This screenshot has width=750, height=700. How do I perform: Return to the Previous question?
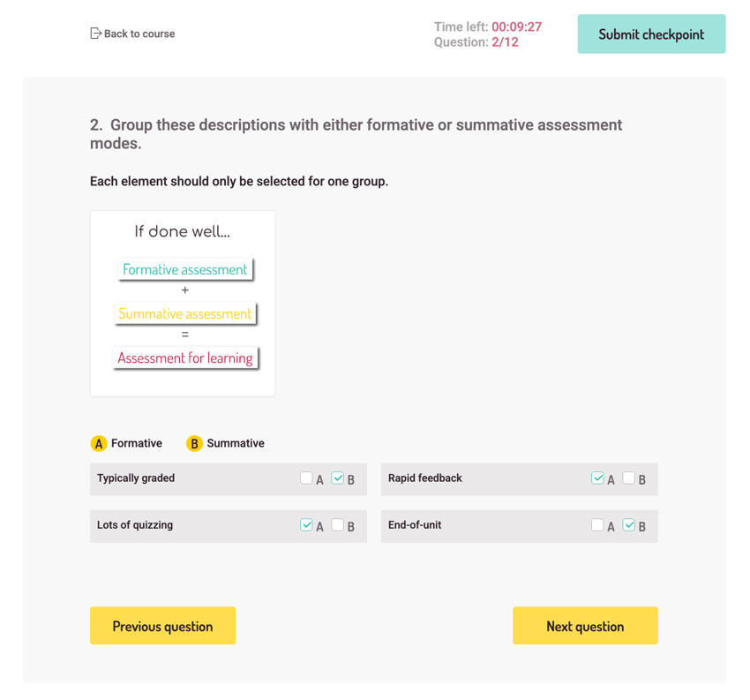tap(162, 626)
